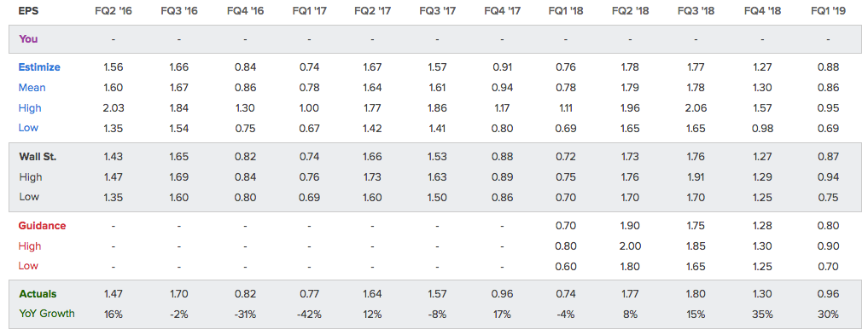Click YoY Growth value -42%
The height and width of the screenshot is (335, 868).
309,314
